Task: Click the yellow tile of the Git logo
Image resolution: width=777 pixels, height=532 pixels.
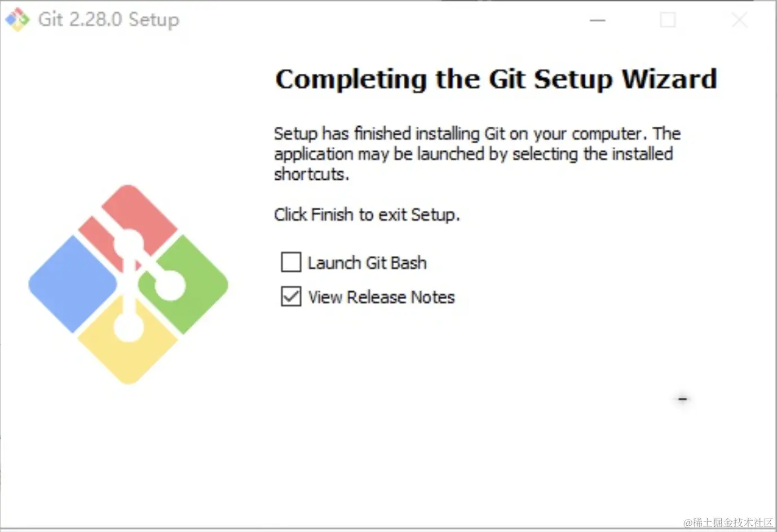Action: pyautogui.click(x=128, y=347)
